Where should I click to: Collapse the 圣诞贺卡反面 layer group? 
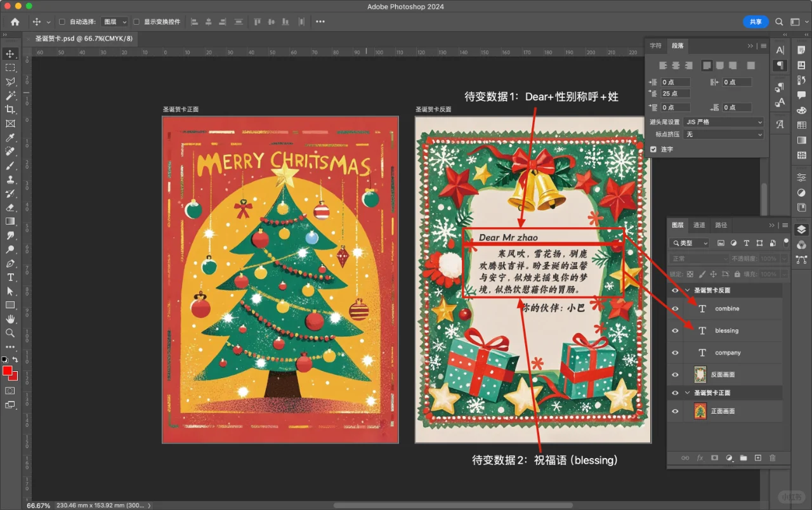point(688,291)
